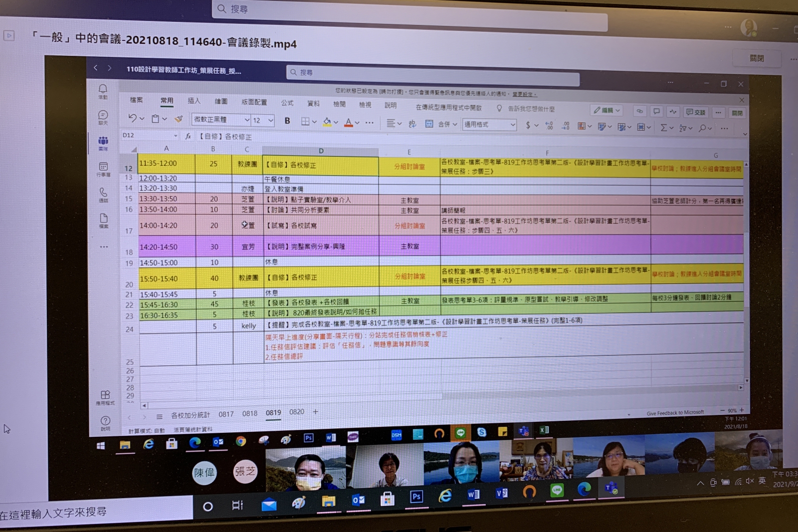
Task: Click the select-all corner of the grid
Action: click(133, 149)
